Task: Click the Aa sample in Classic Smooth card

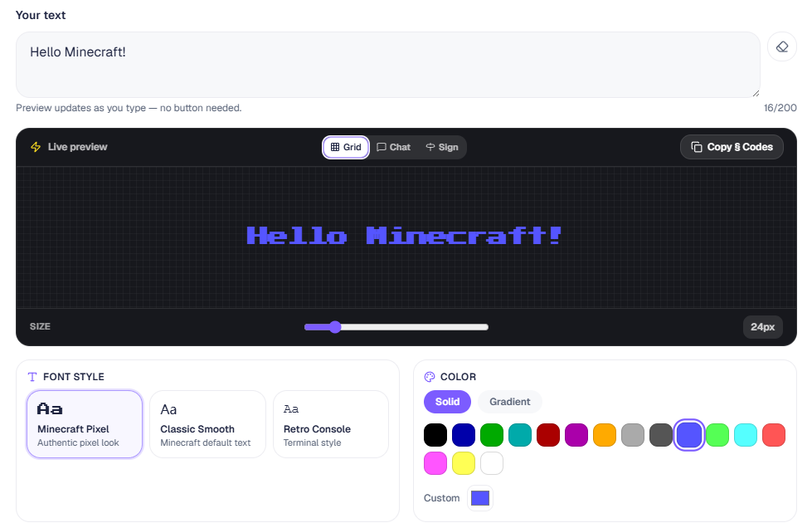Action: [168, 409]
